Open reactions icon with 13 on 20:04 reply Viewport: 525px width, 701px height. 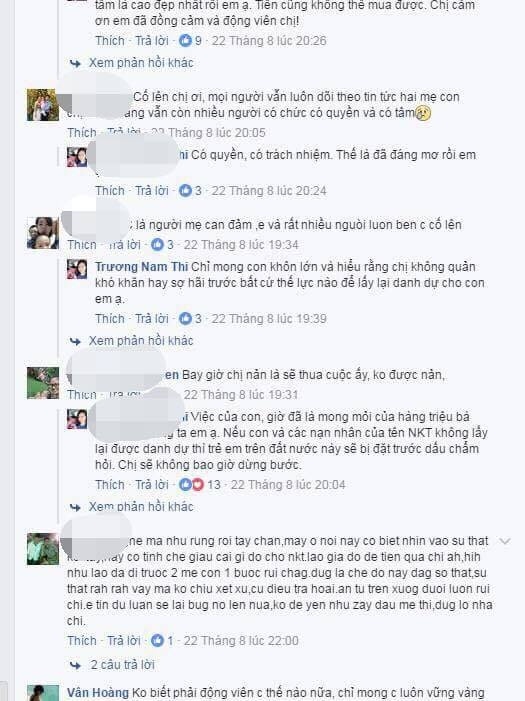pyautogui.click(x=191, y=485)
